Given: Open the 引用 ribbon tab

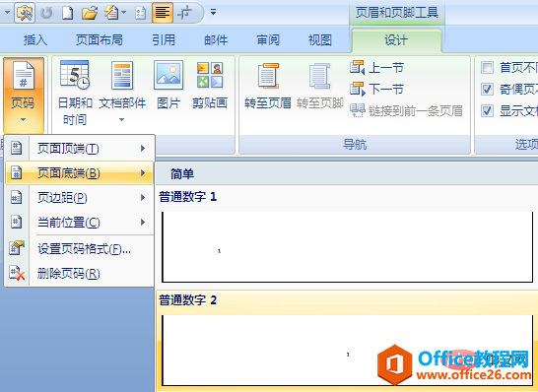Looking at the screenshot, I should pos(164,40).
